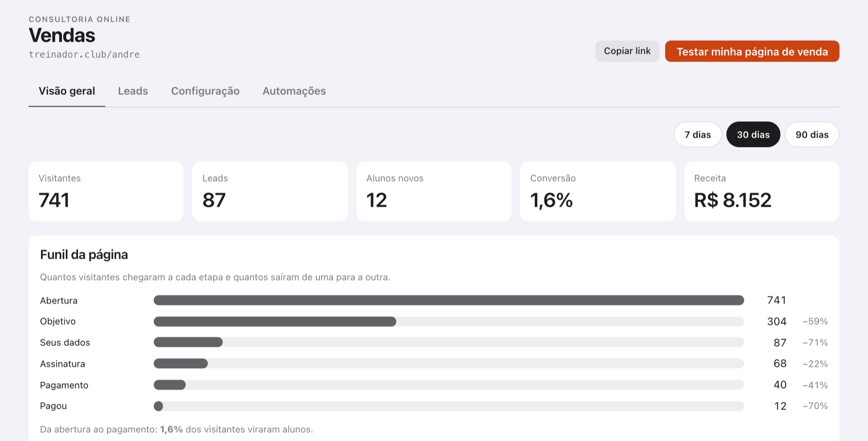The width and height of the screenshot is (868, 441).
Task: Click the −71% drop-off figure
Action: click(815, 343)
